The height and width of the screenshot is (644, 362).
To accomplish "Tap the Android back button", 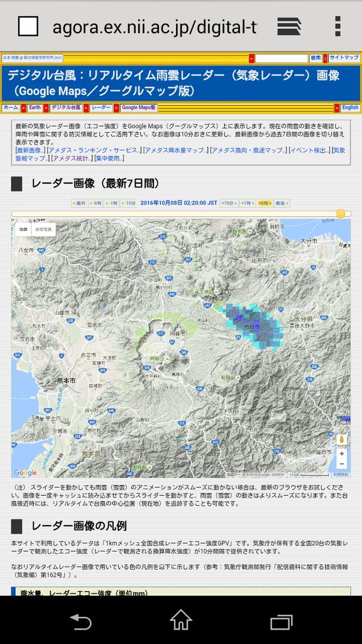I will 80,622.
